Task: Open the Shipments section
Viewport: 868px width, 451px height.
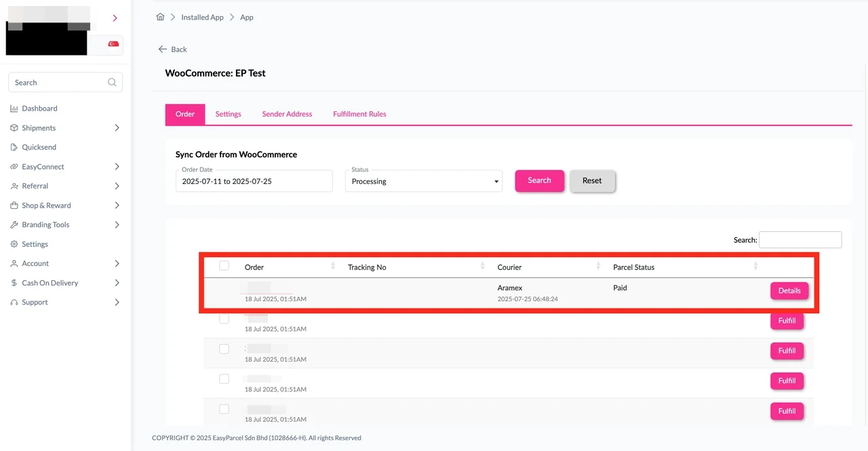Action: pos(37,128)
